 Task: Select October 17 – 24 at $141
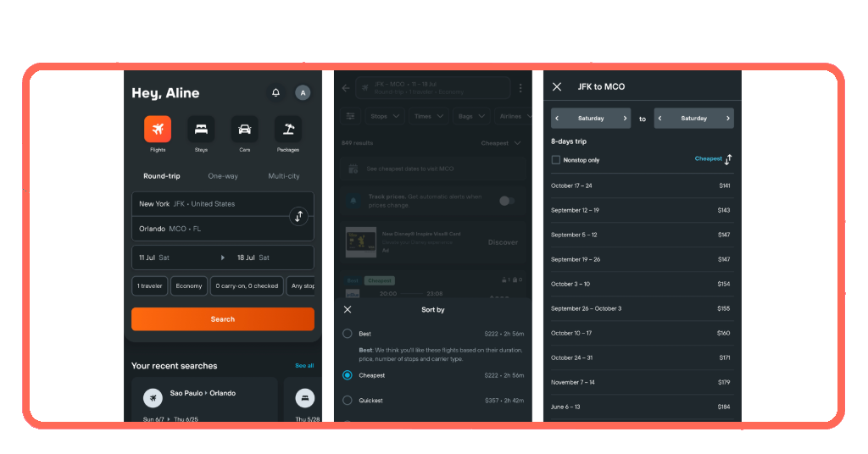tap(641, 185)
